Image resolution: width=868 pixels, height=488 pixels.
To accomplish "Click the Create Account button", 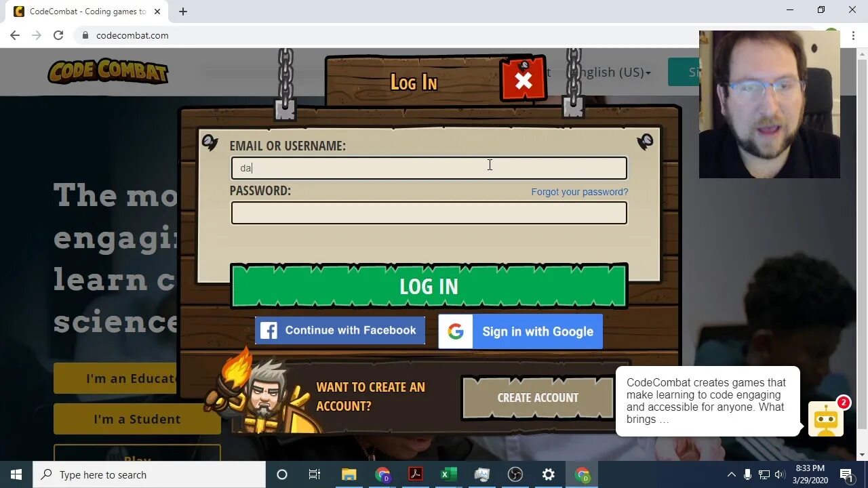I will point(538,398).
